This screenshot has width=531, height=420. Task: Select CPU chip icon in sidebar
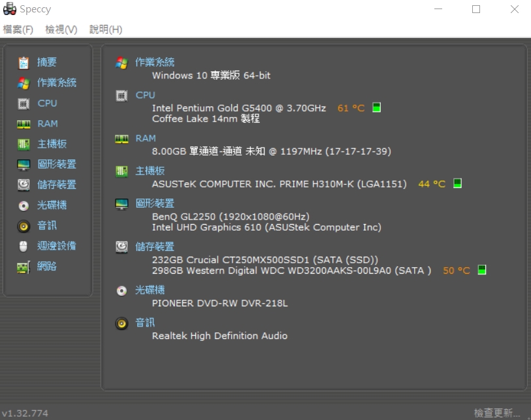point(24,104)
